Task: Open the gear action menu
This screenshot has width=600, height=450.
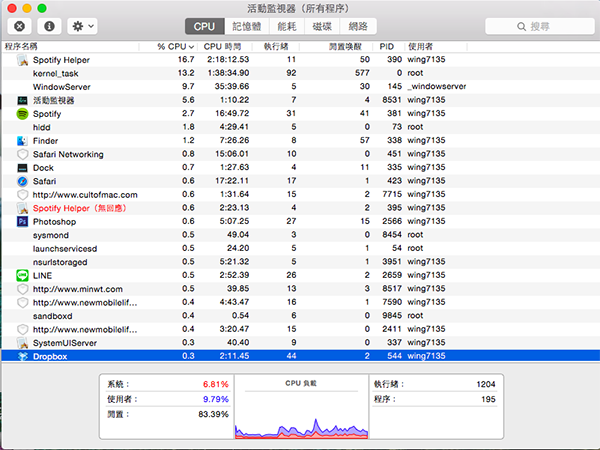Action: 82,26
